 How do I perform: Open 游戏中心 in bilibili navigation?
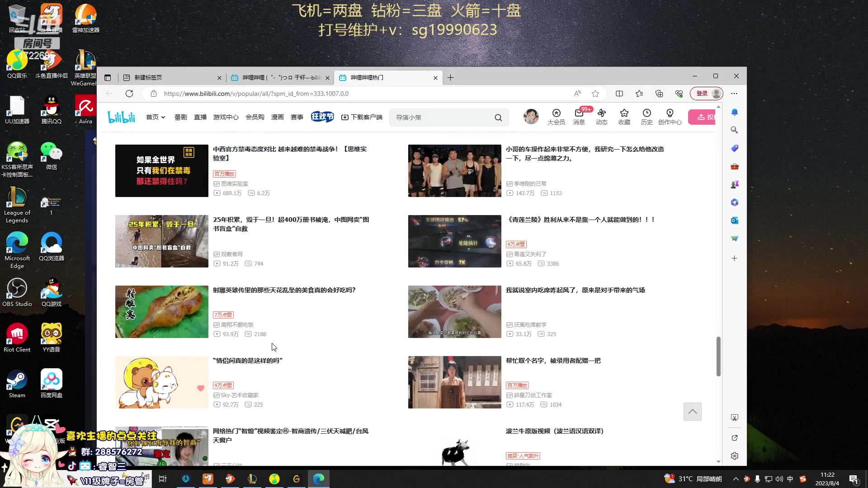click(x=226, y=117)
